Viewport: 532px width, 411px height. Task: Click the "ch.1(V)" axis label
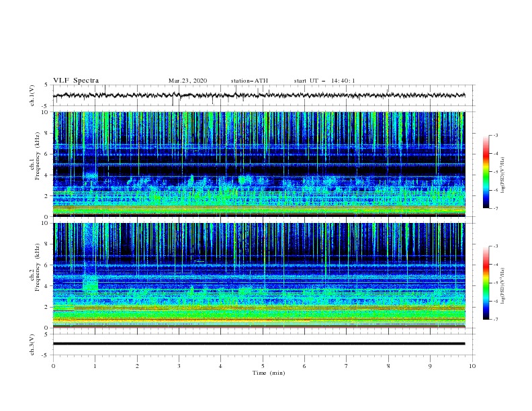point(32,95)
